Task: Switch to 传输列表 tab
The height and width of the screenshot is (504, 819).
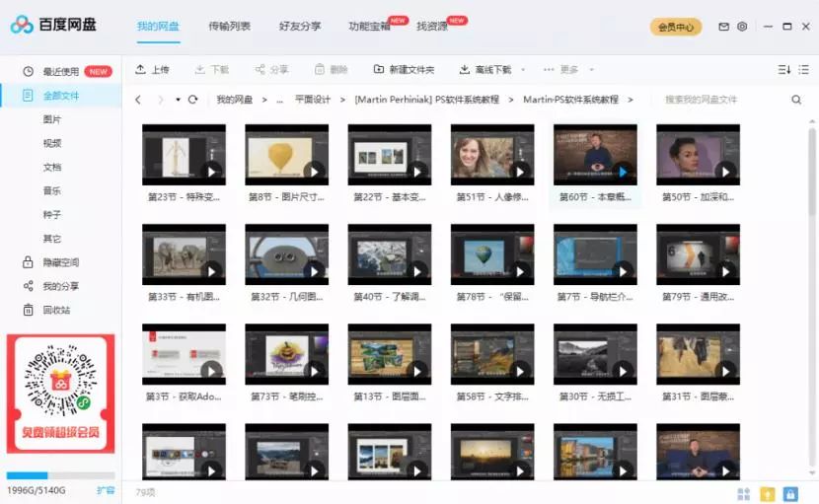Action: pyautogui.click(x=229, y=26)
